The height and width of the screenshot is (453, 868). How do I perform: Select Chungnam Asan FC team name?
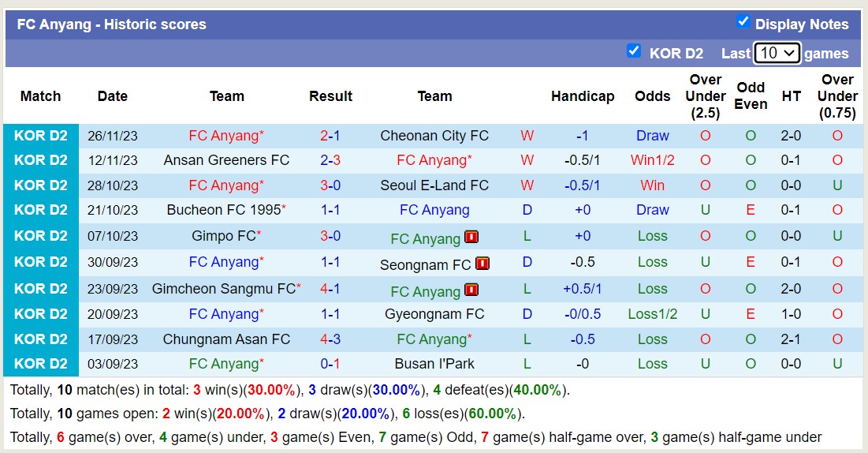pyautogui.click(x=226, y=339)
